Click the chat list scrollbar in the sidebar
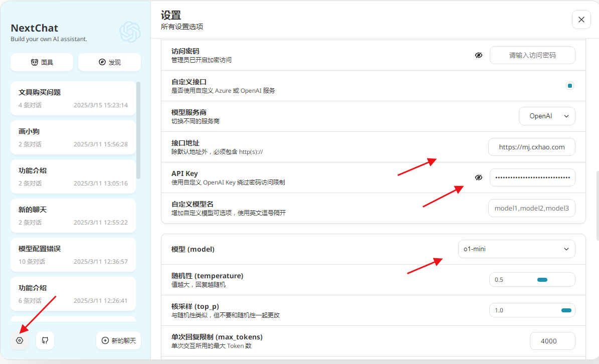 point(138,130)
